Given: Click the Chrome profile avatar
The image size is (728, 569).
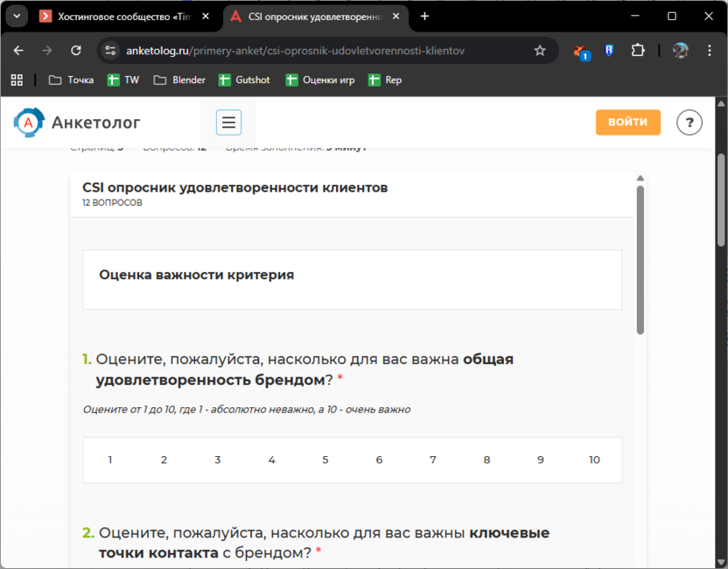Looking at the screenshot, I should coord(681,51).
